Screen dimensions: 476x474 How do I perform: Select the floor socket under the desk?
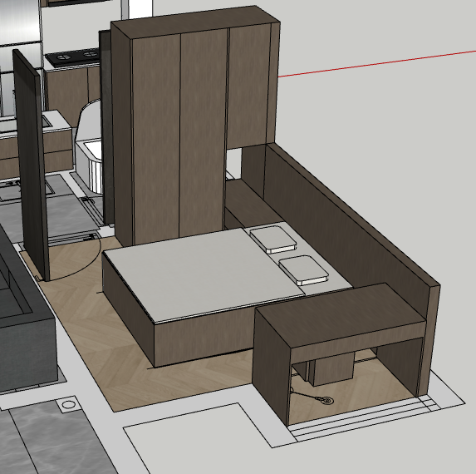[326, 401]
